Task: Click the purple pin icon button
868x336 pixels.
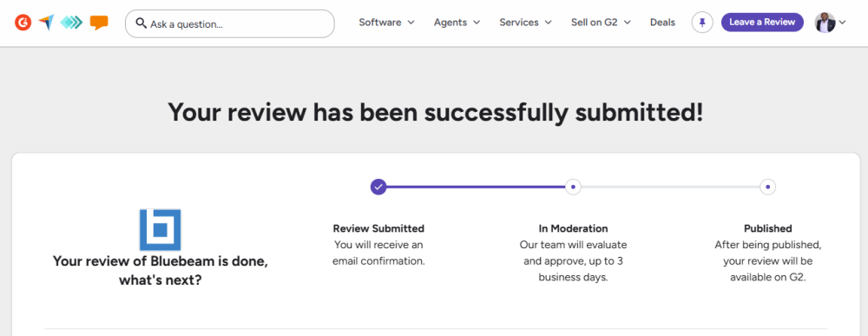Action: [x=702, y=23]
